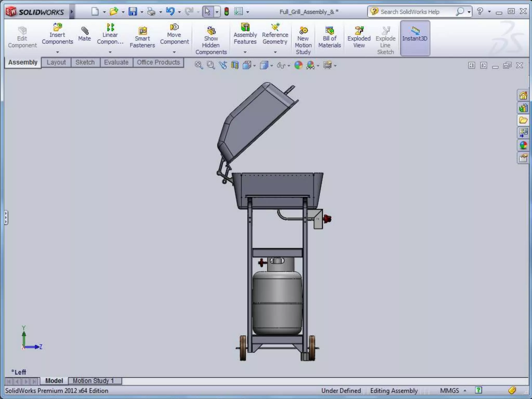The width and height of the screenshot is (532, 399).
Task: Switch to the Evaluate tab
Action: pyautogui.click(x=116, y=62)
